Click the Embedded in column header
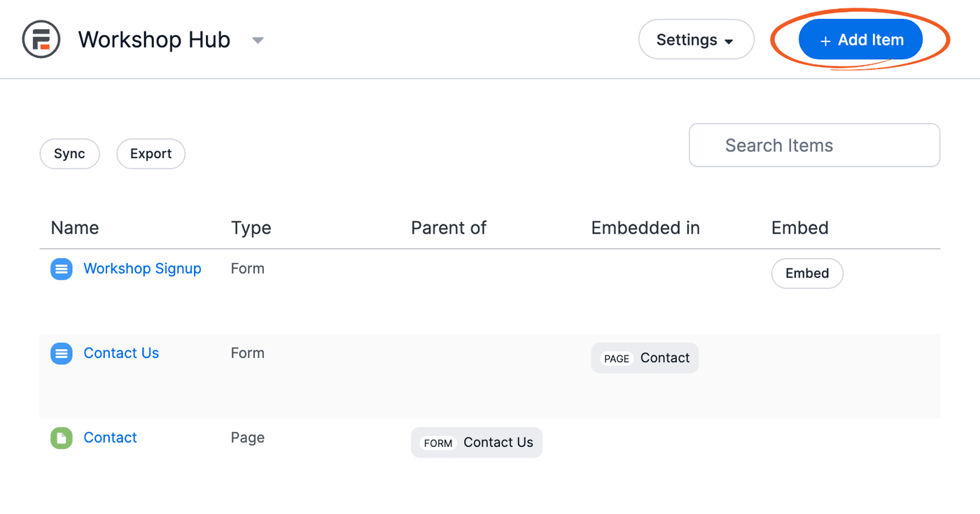 coord(645,228)
